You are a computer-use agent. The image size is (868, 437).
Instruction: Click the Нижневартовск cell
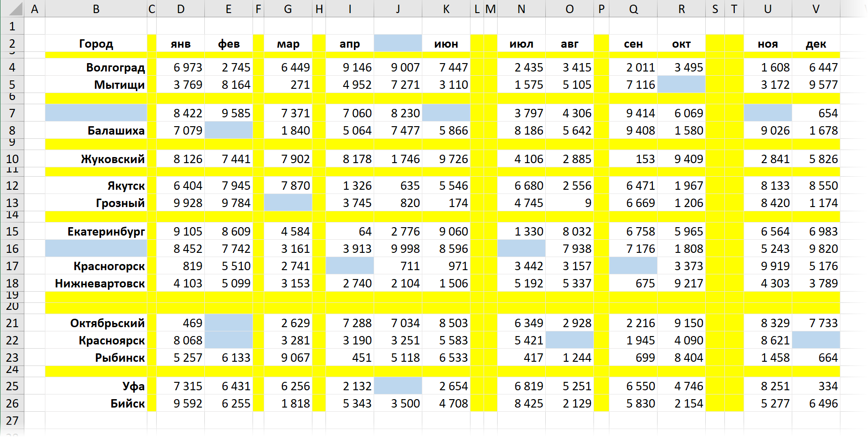[96, 283]
